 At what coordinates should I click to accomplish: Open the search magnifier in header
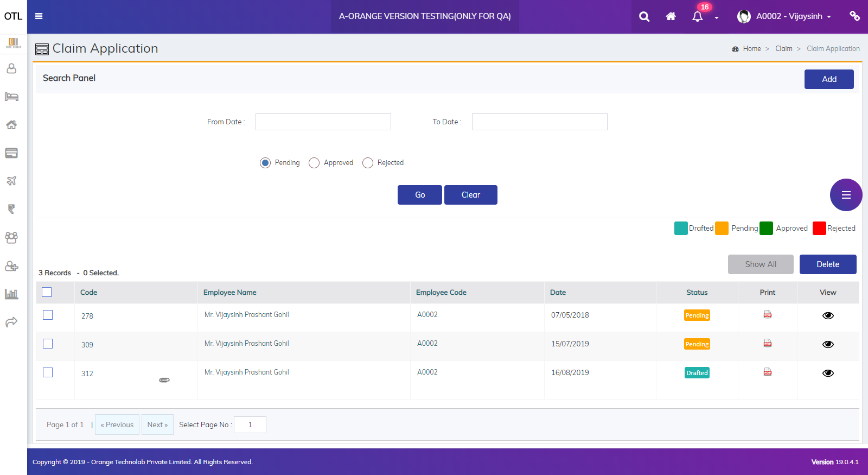[644, 16]
